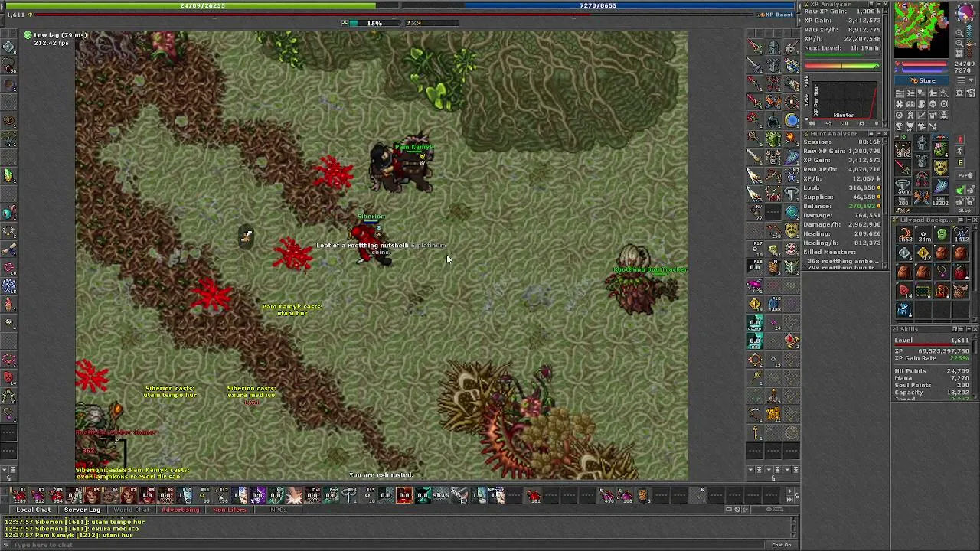Image resolution: width=980 pixels, height=551 pixels.
Task: Click the green health bar at top
Action: (x=202, y=5)
